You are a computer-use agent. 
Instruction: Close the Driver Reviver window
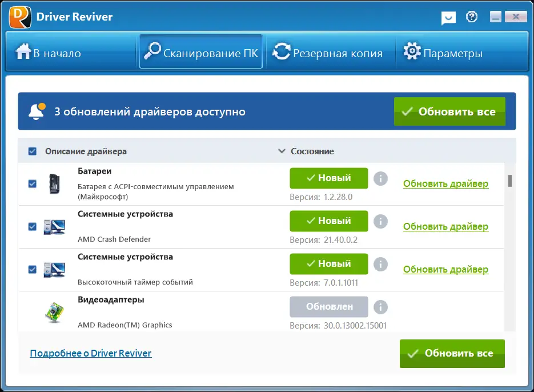coord(516,17)
